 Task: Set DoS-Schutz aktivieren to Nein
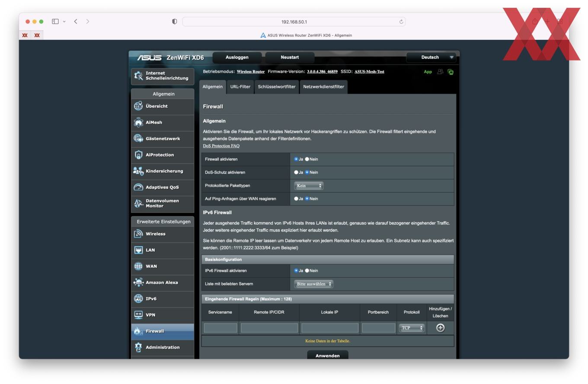(307, 172)
